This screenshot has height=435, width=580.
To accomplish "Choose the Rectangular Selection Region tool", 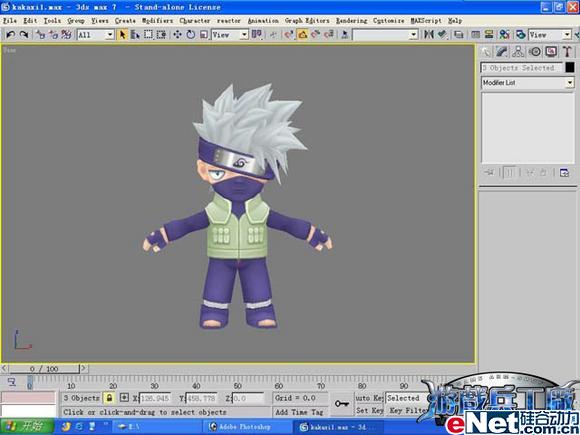I will coord(148,35).
